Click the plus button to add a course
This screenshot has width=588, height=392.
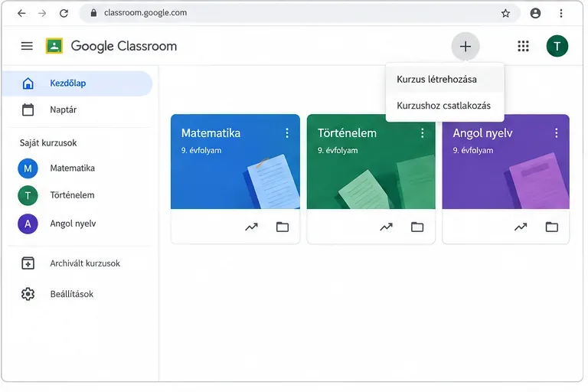tap(465, 47)
